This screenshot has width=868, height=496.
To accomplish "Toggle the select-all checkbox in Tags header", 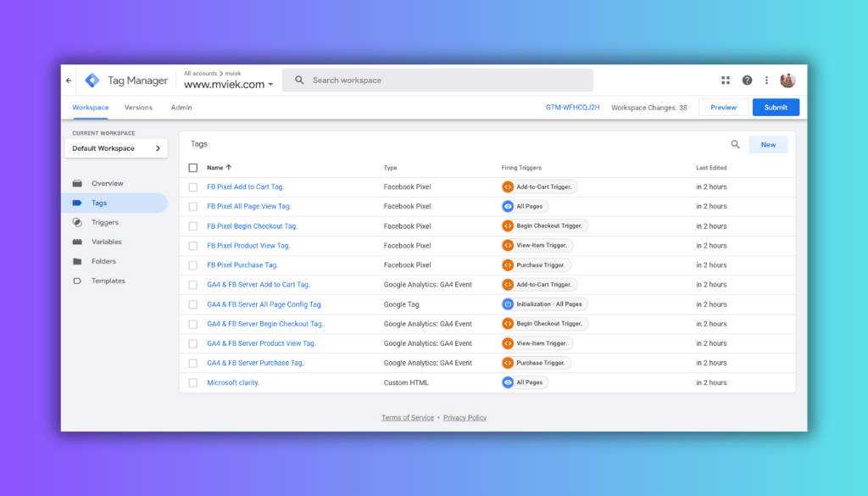I will [x=193, y=168].
